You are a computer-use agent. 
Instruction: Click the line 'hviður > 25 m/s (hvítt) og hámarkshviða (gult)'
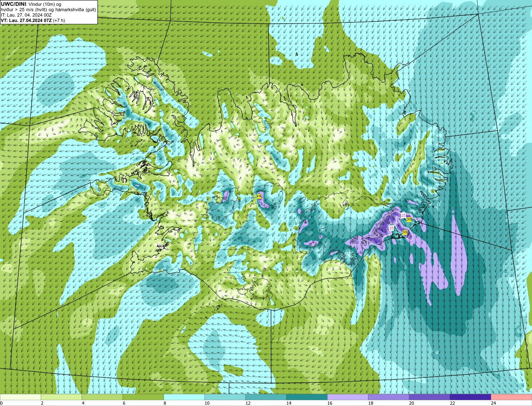(x=48, y=10)
